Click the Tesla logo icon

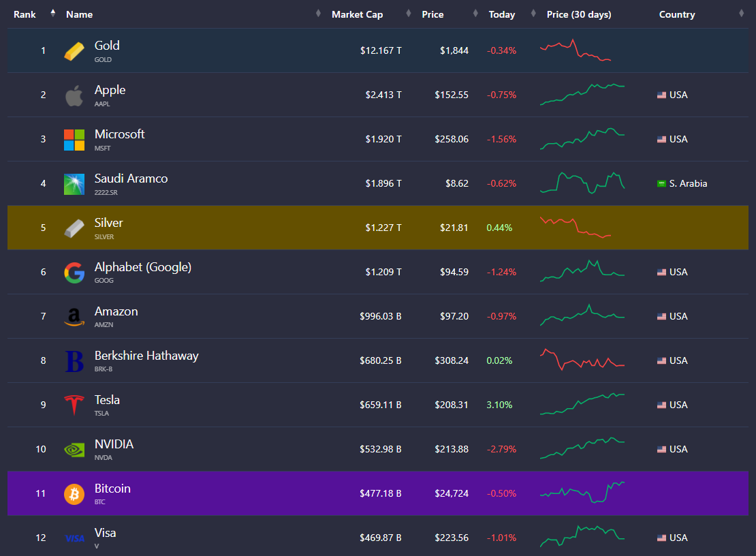(x=74, y=405)
